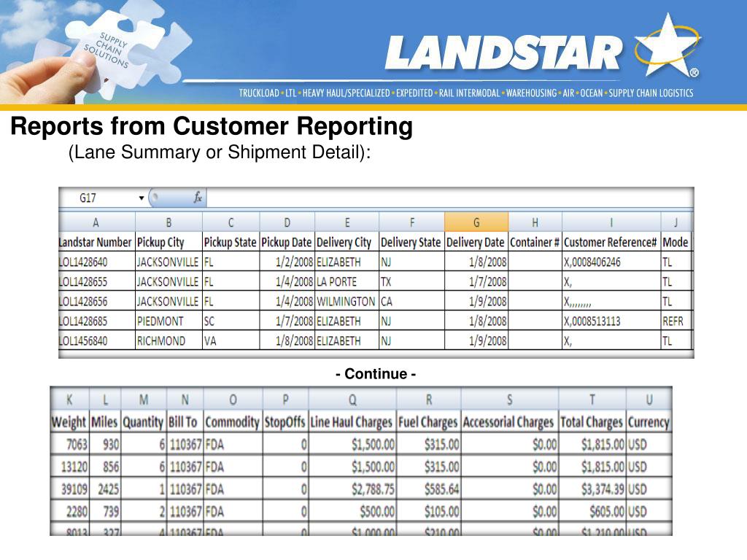Click the fx insert function icon

tap(198, 198)
